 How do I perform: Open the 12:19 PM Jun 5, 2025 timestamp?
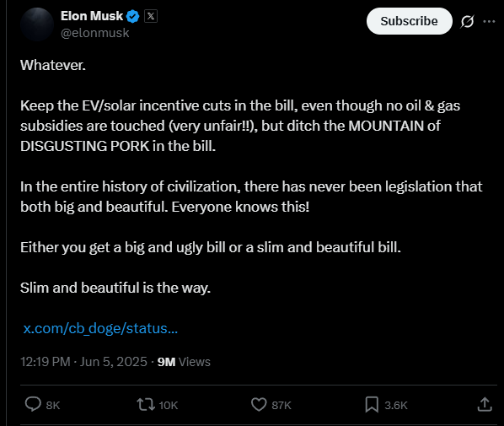(84, 362)
